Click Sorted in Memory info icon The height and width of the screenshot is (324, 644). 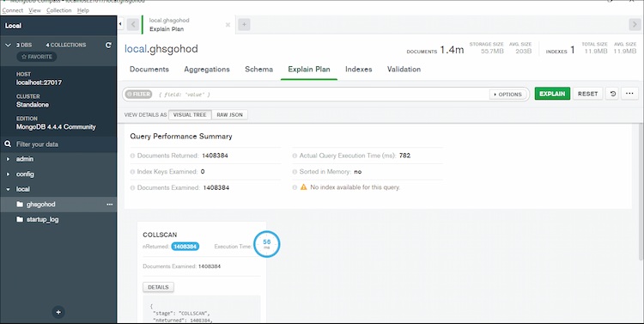click(295, 172)
